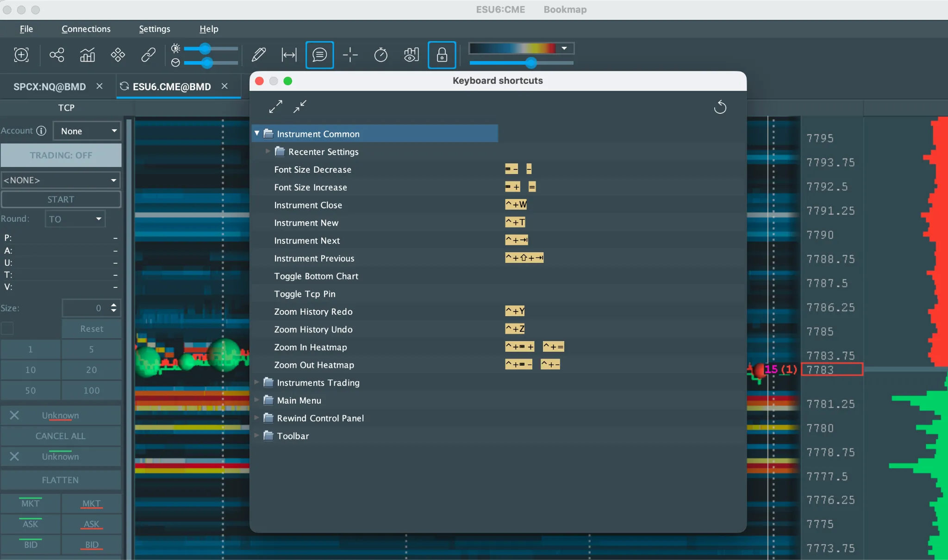Screen dimensions: 948x560
Task: Click the brightness sun icon
Action: (x=175, y=48)
